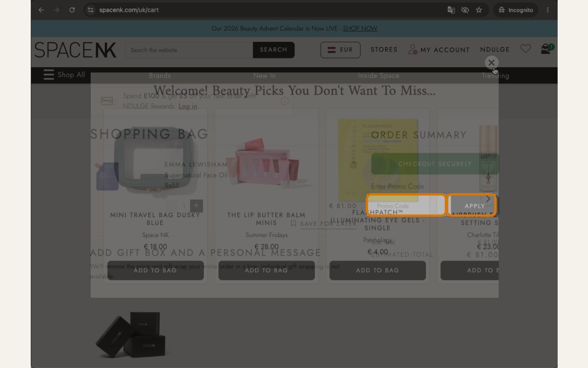
Task: Open the shopping bag icon in header
Action: (x=547, y=49)
